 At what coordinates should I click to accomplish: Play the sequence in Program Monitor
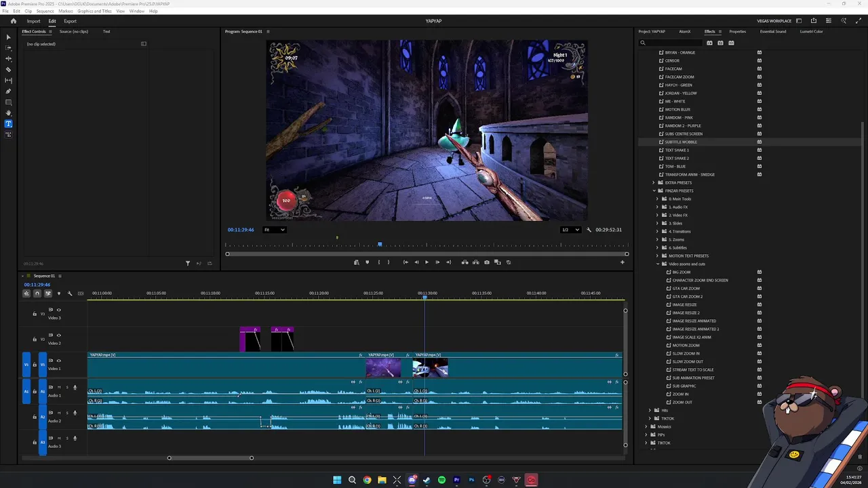(x=427, y=262)
